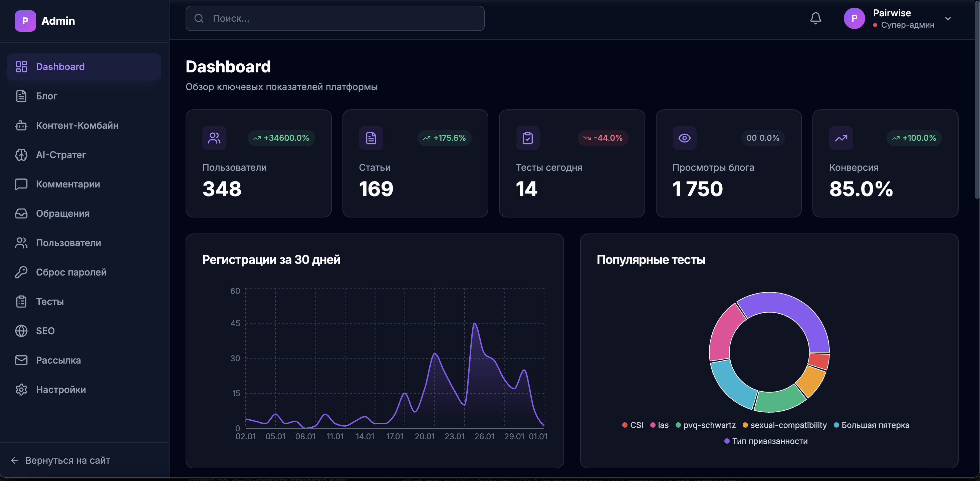Click the eye icon on Просмотры блога card
Image resolution: width=980 pixels, height=481 pixels.
(684, 138)
